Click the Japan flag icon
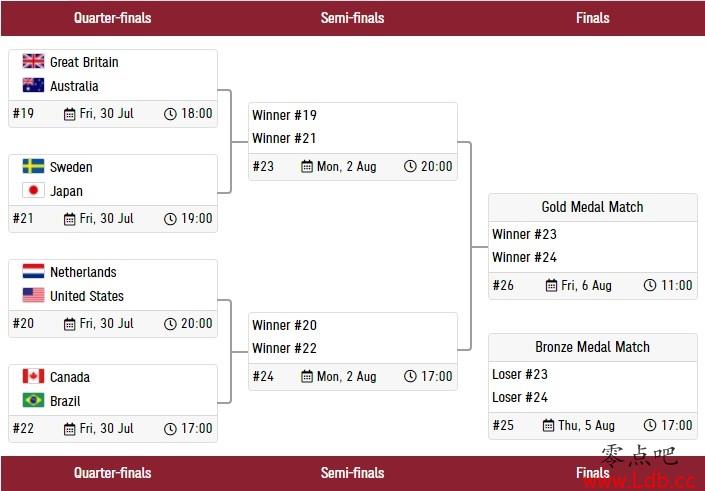Screen dimensions: 705x491 point(33,190)
